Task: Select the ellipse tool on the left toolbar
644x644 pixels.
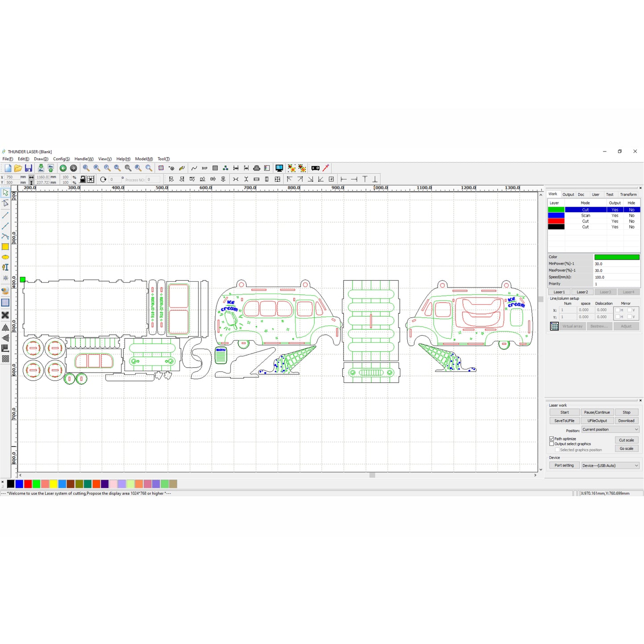Action: pos(6,257)
